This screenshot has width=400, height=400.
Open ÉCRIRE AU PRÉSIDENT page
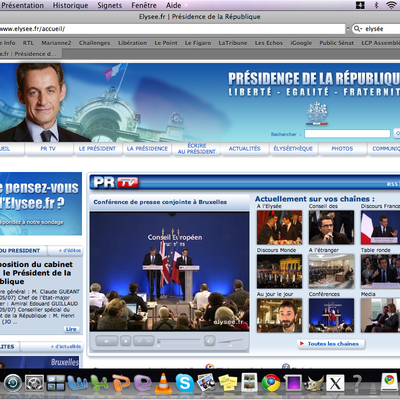(x=197, y=149)
